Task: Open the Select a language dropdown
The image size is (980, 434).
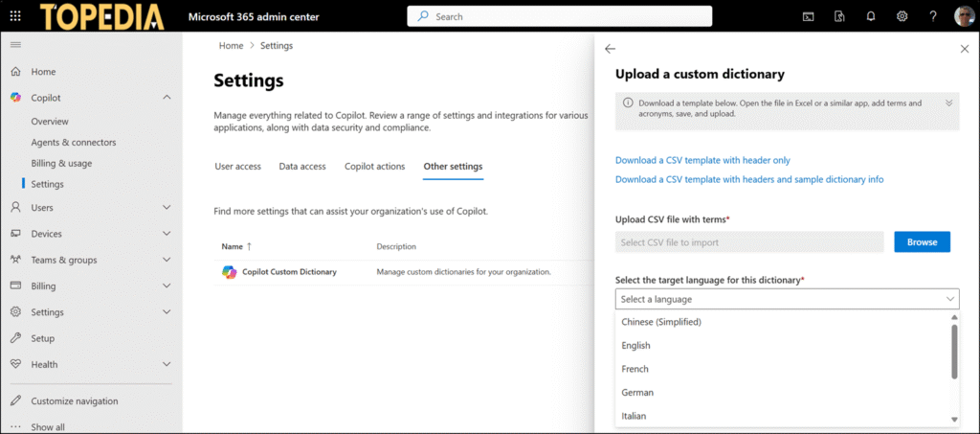Action: point(787,299)
